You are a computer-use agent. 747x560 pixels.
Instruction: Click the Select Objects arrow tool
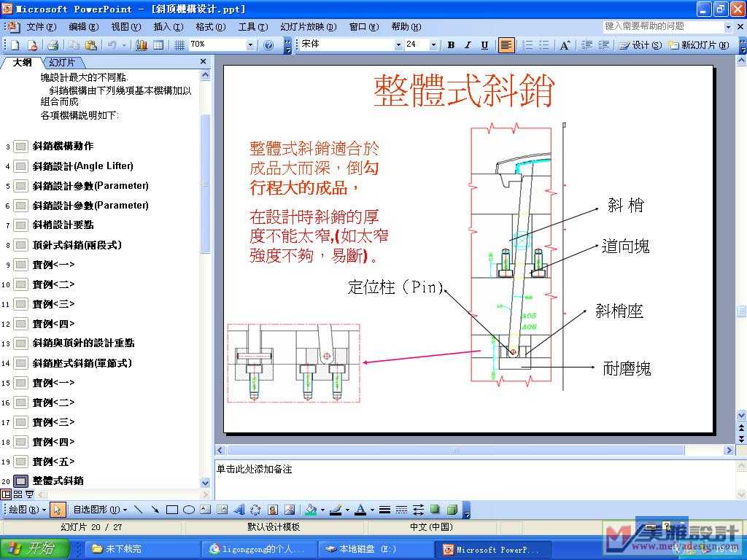click(57, 510)
